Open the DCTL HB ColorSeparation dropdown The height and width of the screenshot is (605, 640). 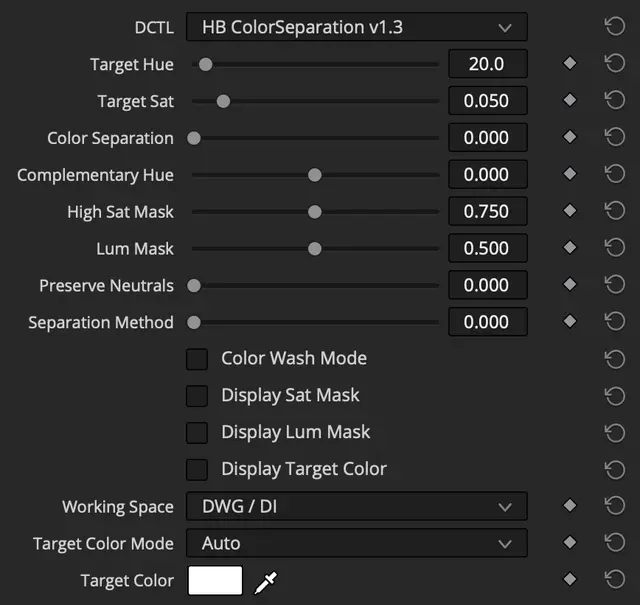tap(357, 27)
